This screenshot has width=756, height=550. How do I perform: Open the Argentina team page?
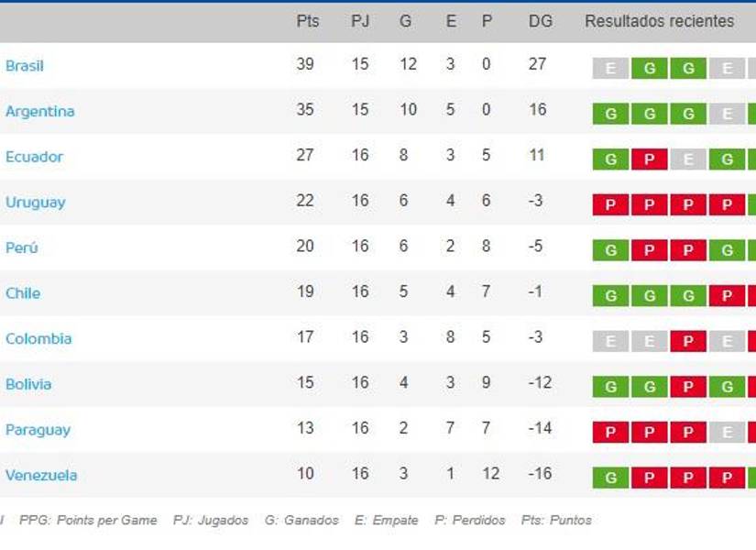point(40,112)
